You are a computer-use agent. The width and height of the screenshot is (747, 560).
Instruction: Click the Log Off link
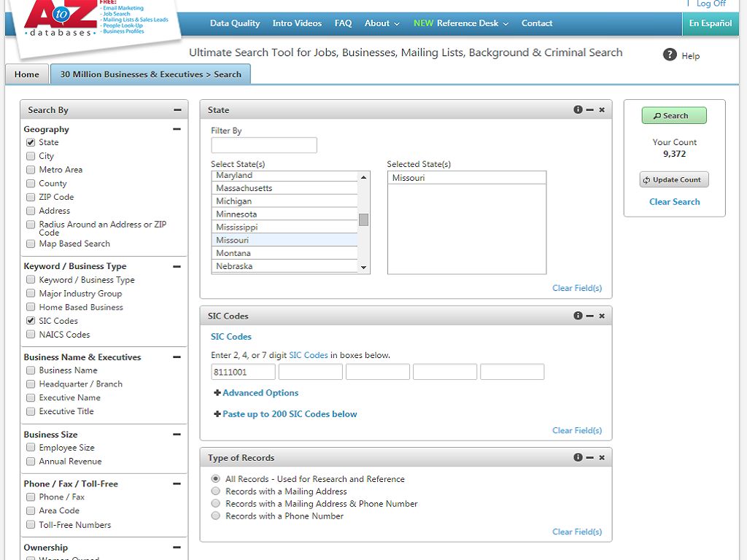(x=711, y=4)
